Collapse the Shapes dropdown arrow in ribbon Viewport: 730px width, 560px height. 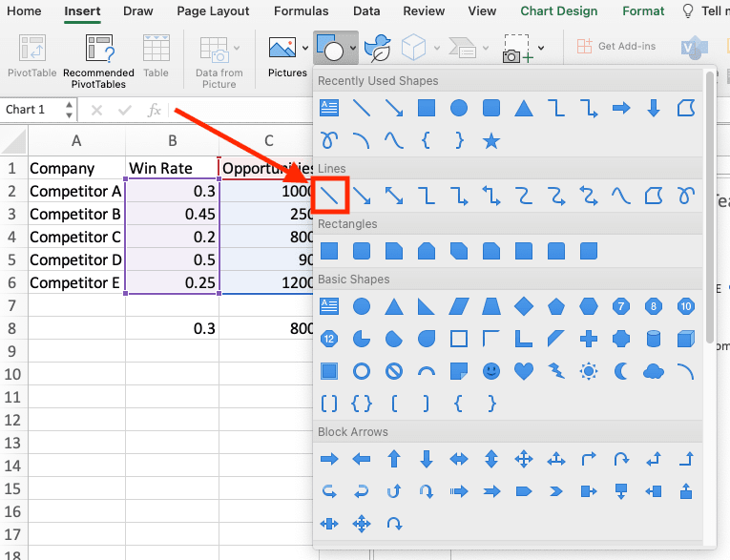click(353, 47)
